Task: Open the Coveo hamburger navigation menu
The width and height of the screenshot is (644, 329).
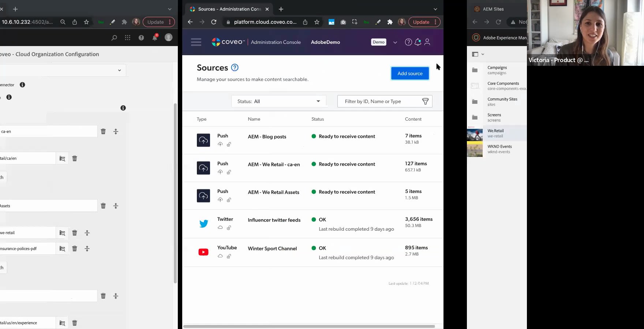Action: (x=196, y=42)
